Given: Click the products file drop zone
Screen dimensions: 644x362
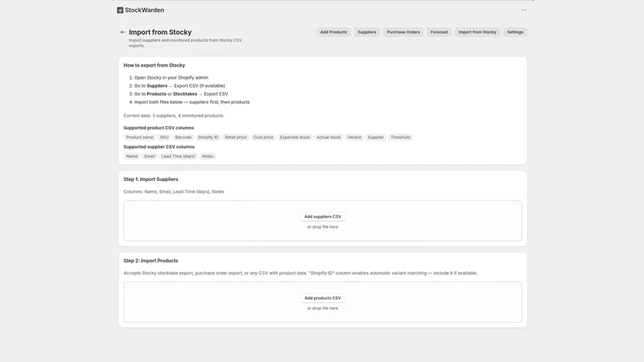Looking at the screenshot, I should click(x=323, y=302).
